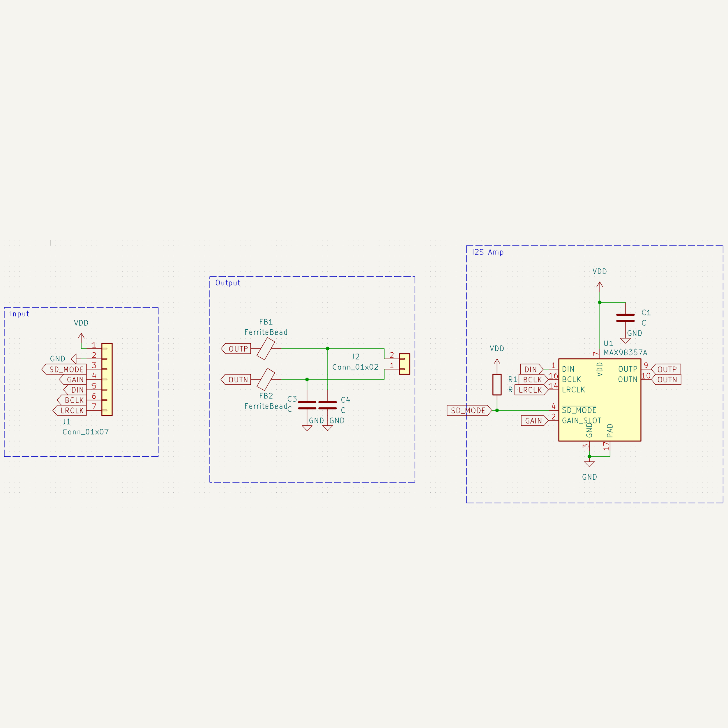Click the GND power symbol at J1 pin 2
The image size is (728, 728).
[74, 359]
